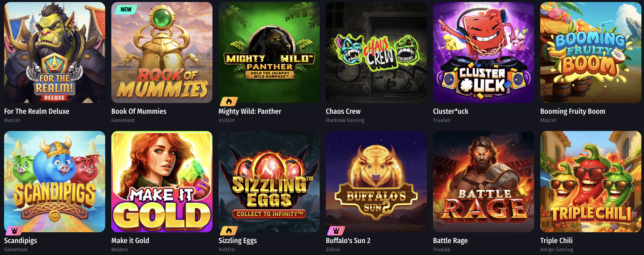
Task: Select the Make it Gold game image
Action: coord(162,181)
